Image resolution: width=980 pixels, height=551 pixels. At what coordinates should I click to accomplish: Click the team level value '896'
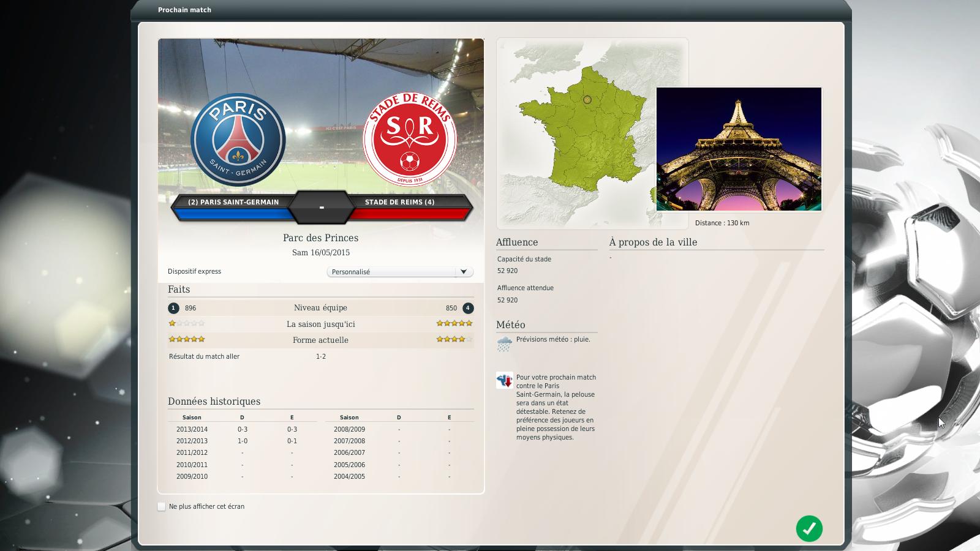pos(190,308)
